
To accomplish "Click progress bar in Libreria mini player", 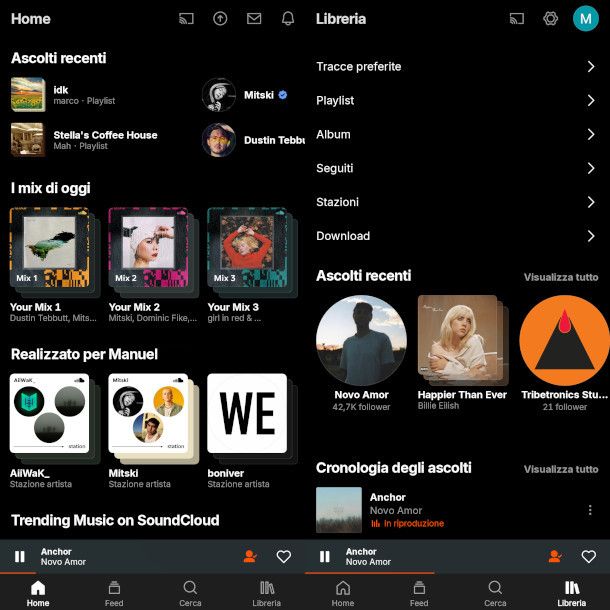I will pyautogui.click(x=458, y=573).
